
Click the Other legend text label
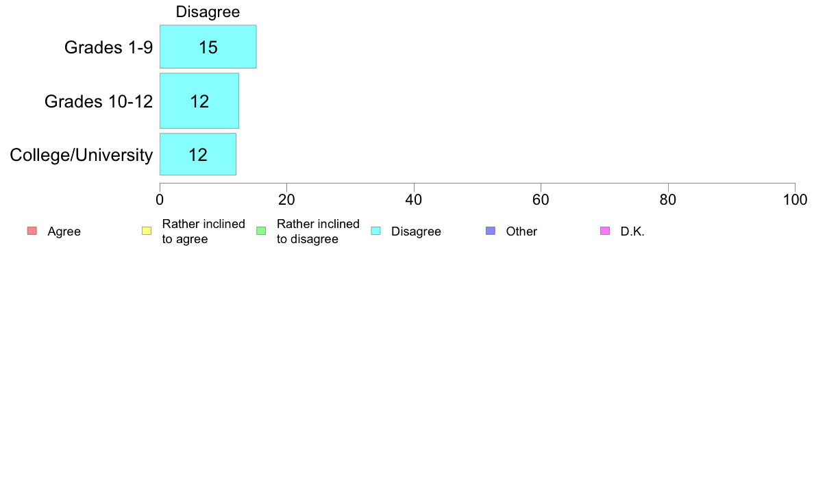click(x=521, y=231)
